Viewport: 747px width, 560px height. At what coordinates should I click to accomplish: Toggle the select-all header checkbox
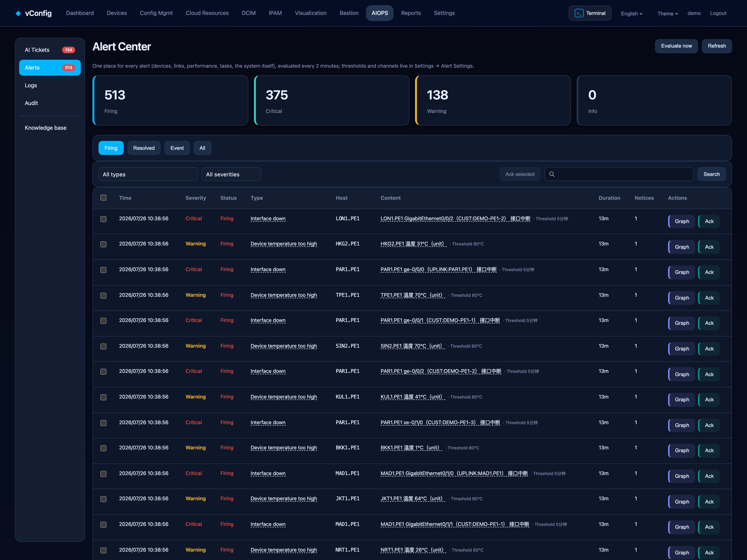(x=103, y=198)
